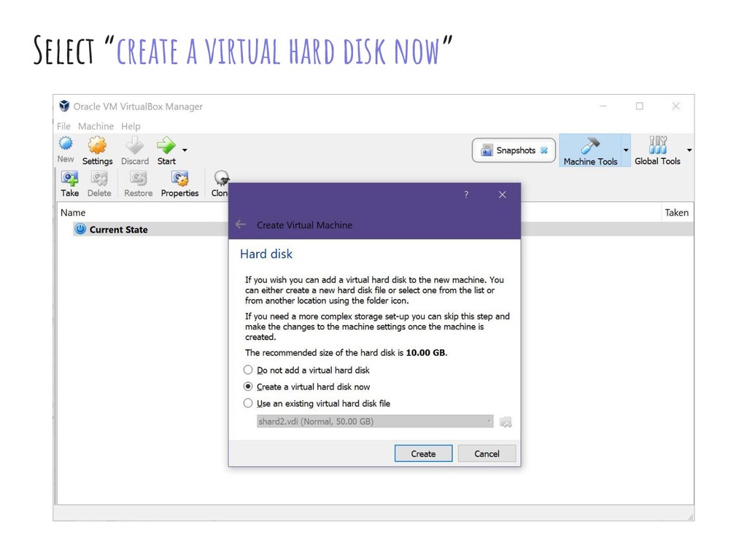Select Machine Tools hammer icon
747x560 pixels.
[590, 145]
